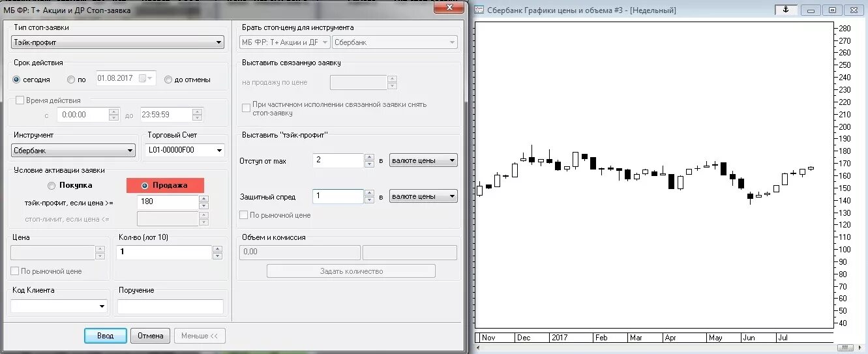This screenshot has height=354, width=868.
Task: Click the 2017 label on chart time axis
Action: pyautogui.click(x=560, y=338)
